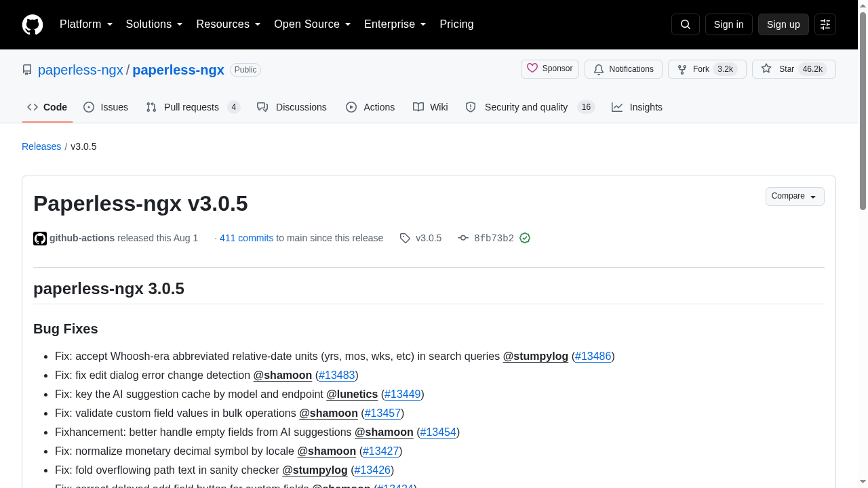
Task: Click the green verified check icon
Action: pyautogui.click(x=525, y=238)
